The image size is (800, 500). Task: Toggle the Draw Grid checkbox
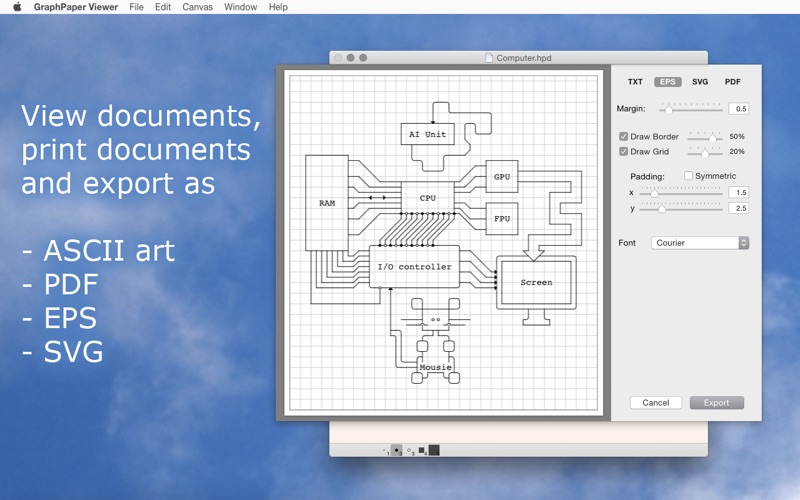click(623, 151)
